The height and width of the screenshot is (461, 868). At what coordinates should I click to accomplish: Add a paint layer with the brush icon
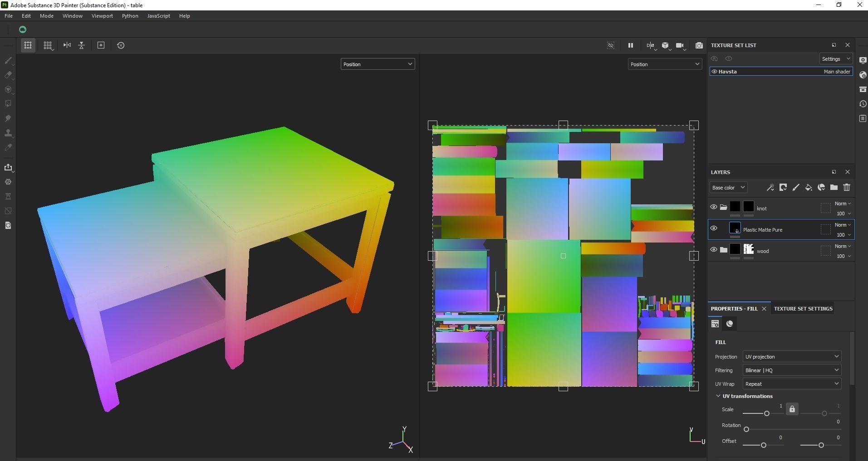tap(795, 188)
